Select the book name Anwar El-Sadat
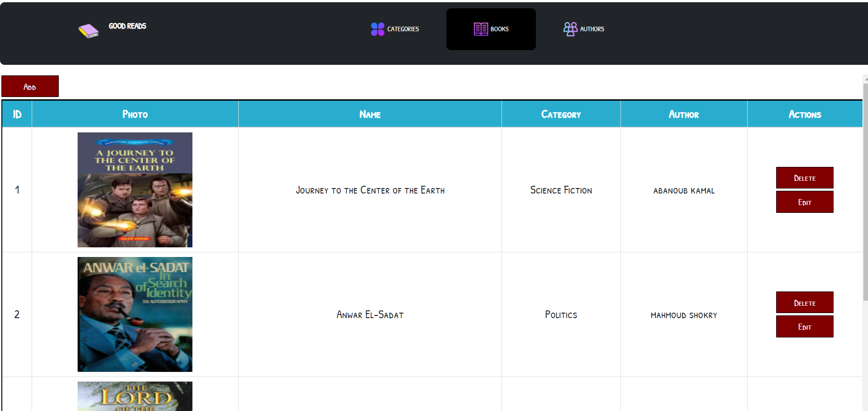868x411 pixels. click(370, 315)
